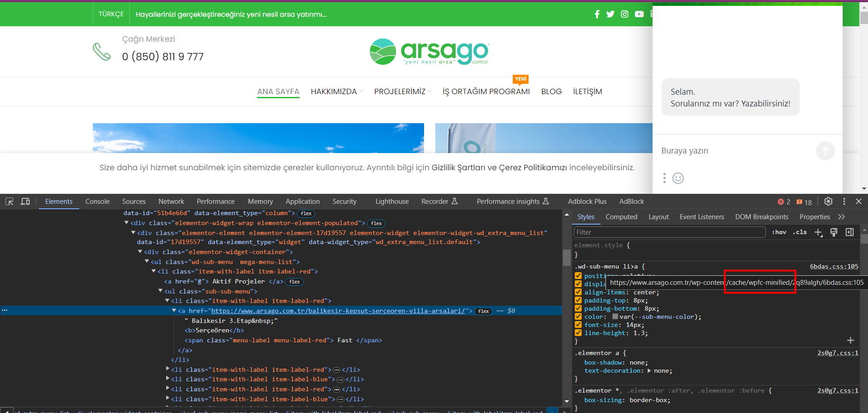868x413 pixels.
Task: Open the Lighthouse tab
Action: pos(392,202)
